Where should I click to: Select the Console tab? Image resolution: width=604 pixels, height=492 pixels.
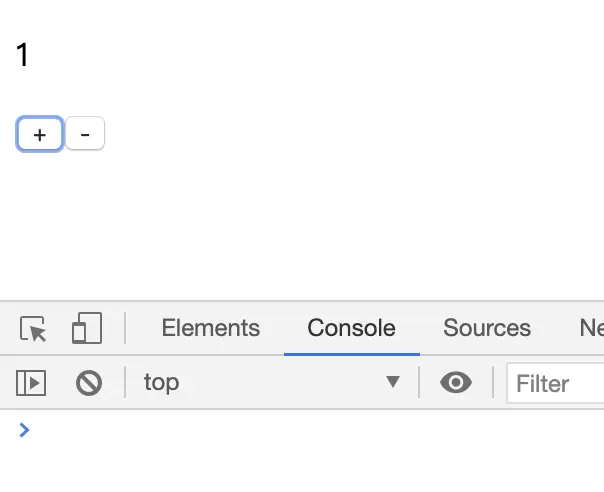pyautogui.click(x=351, y=328)
